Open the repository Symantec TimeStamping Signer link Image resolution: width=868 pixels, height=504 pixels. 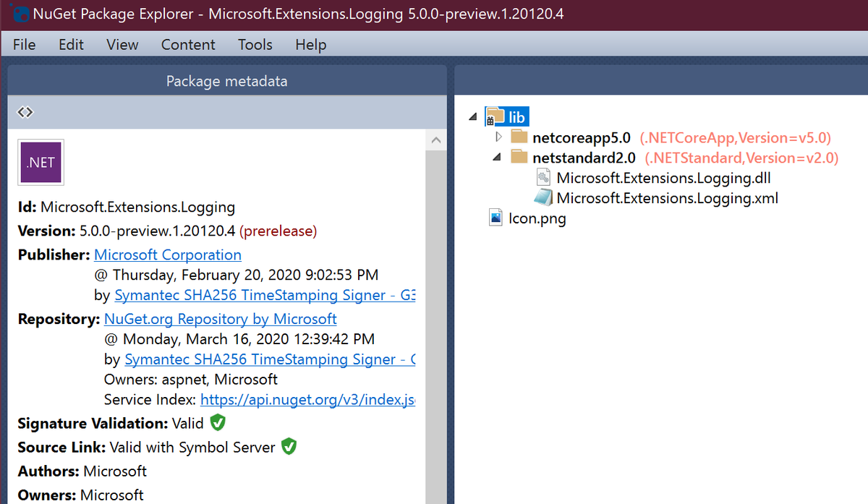pos(270,359)
